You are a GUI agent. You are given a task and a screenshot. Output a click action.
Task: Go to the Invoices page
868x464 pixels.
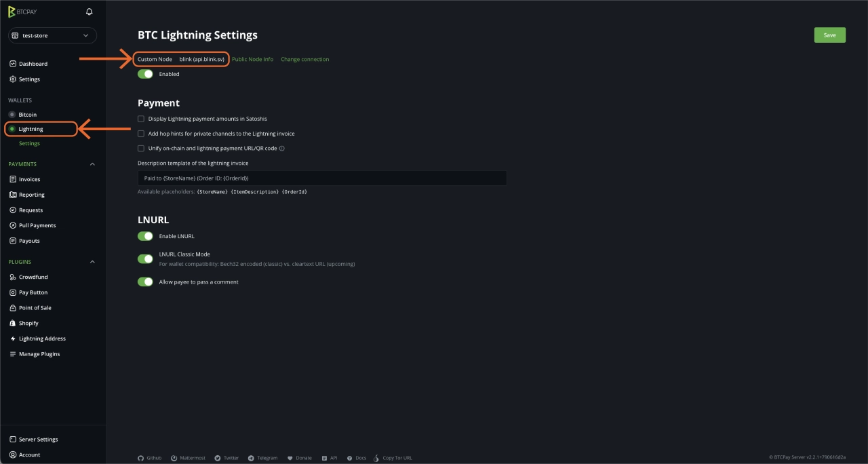(31, 178)
